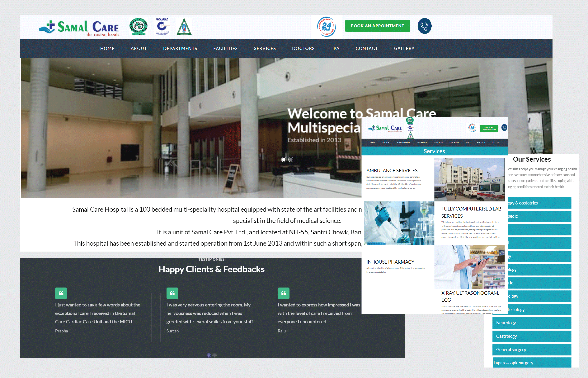Open the Departments menu in main navigation
The image size is (588, 378).
tap(180, 48)
